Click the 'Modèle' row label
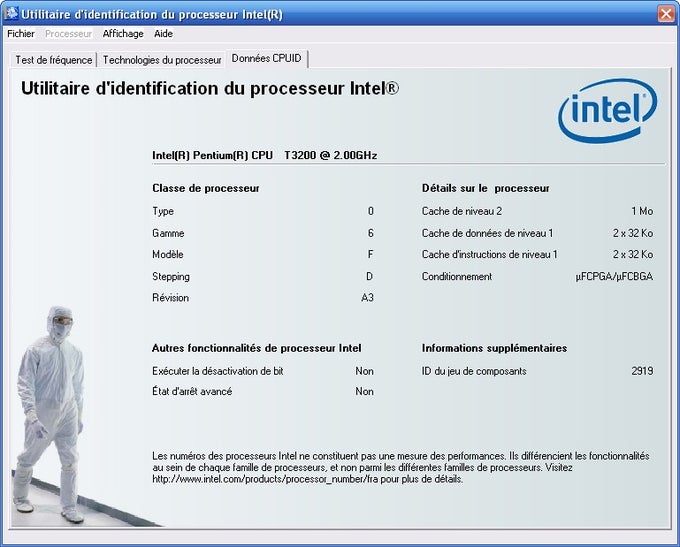The width and height of the screenshot is (680, 547). tap(168, 254)
